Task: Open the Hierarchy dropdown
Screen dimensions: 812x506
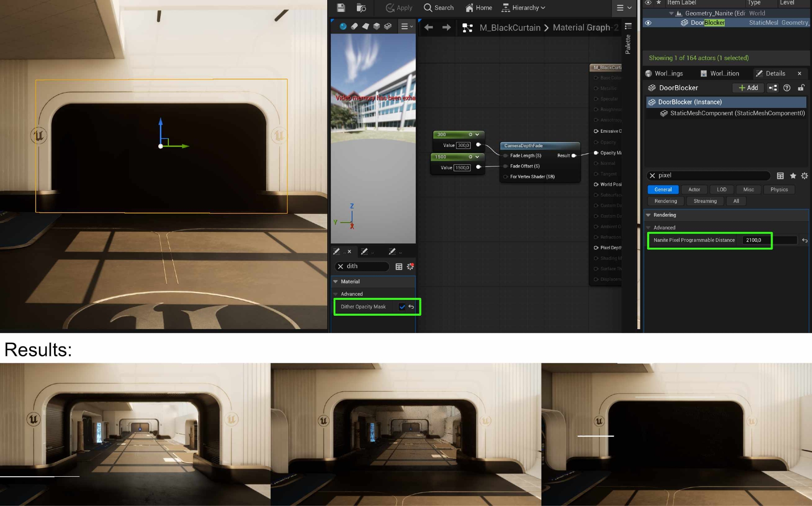Action: tap(525, 8)
